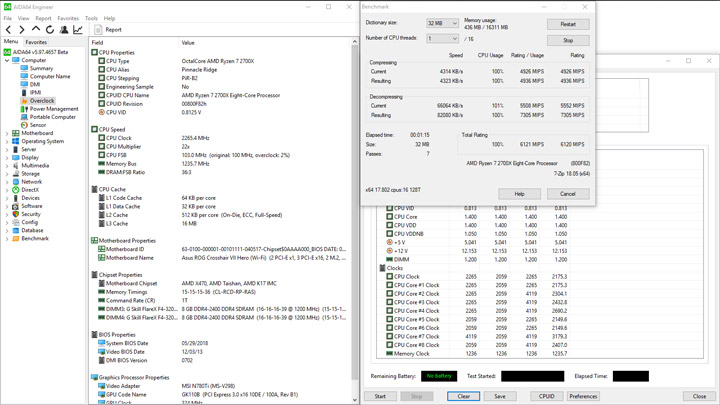Toggle CPU Core #8 Clock checkbox
The width and height of the screenshot is (720, 405).
[x=389, y=345]
